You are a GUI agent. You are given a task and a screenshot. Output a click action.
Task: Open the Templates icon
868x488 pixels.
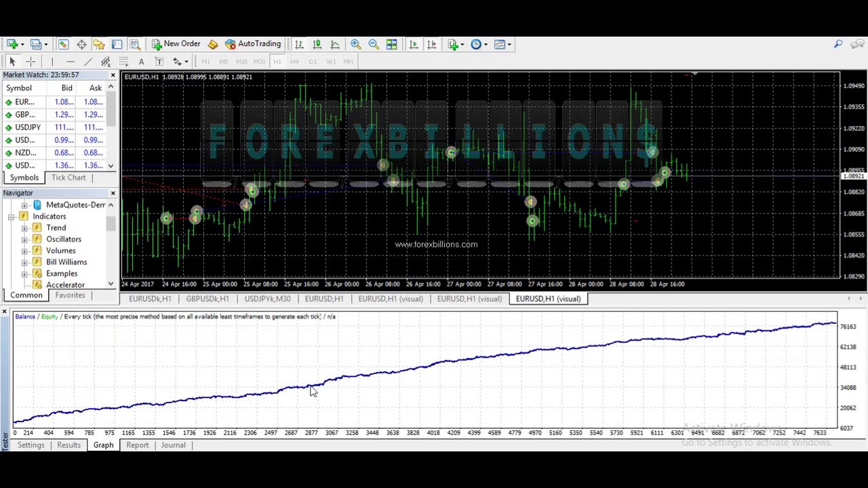[x=500, y=44]
